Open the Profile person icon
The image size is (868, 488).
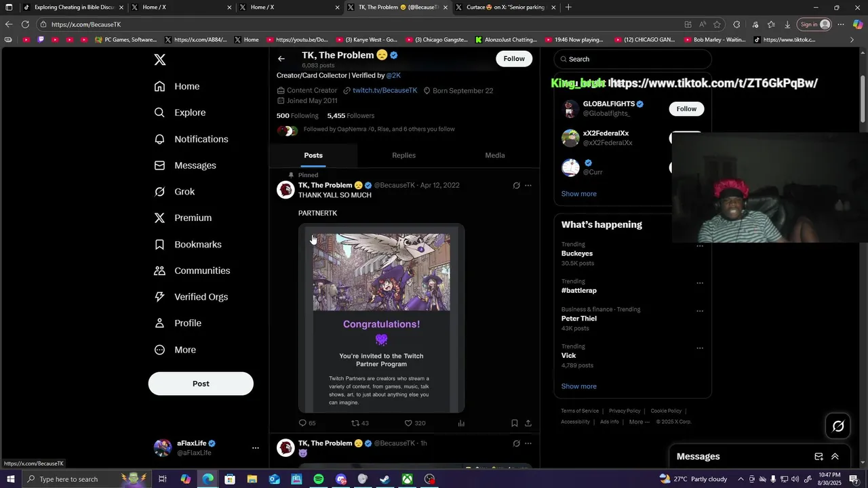159,323
